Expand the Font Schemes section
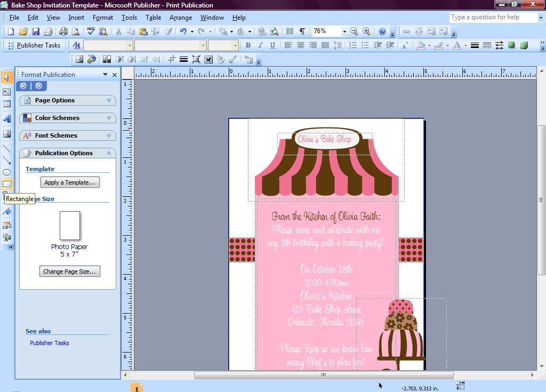Viewport: 546px width, 392px height. coord(68,135)
